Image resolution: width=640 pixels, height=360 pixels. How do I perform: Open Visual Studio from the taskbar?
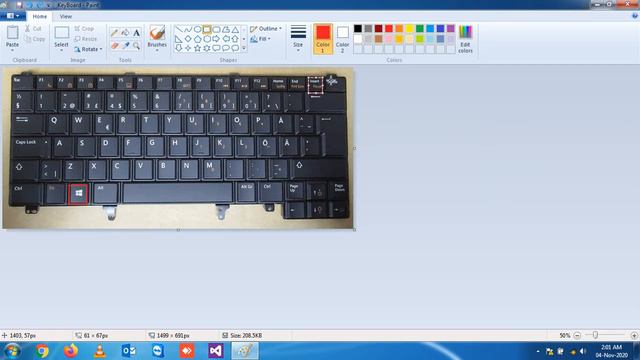(216, 351)
